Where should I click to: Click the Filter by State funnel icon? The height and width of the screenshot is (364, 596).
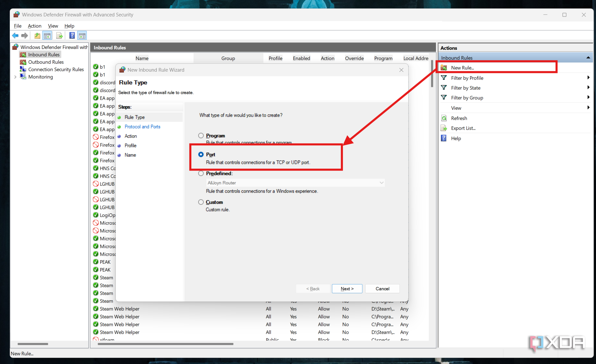point(444,88)
